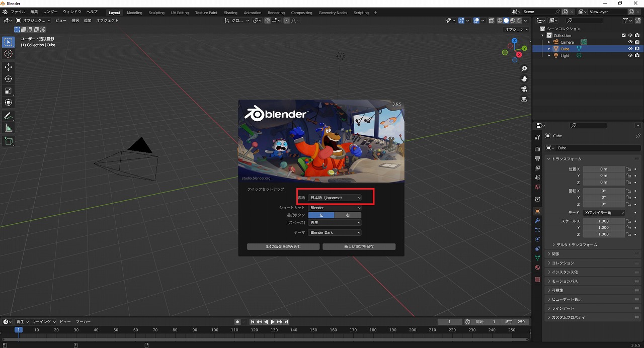Open the Physics properties tab
This screenshot has height=348, width=644.
click(x=537, y=239)
